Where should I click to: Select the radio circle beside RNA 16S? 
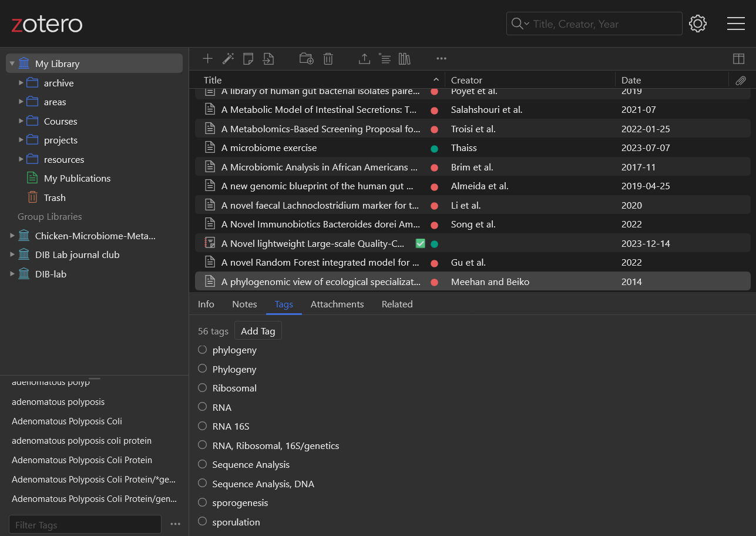(203, 426)
